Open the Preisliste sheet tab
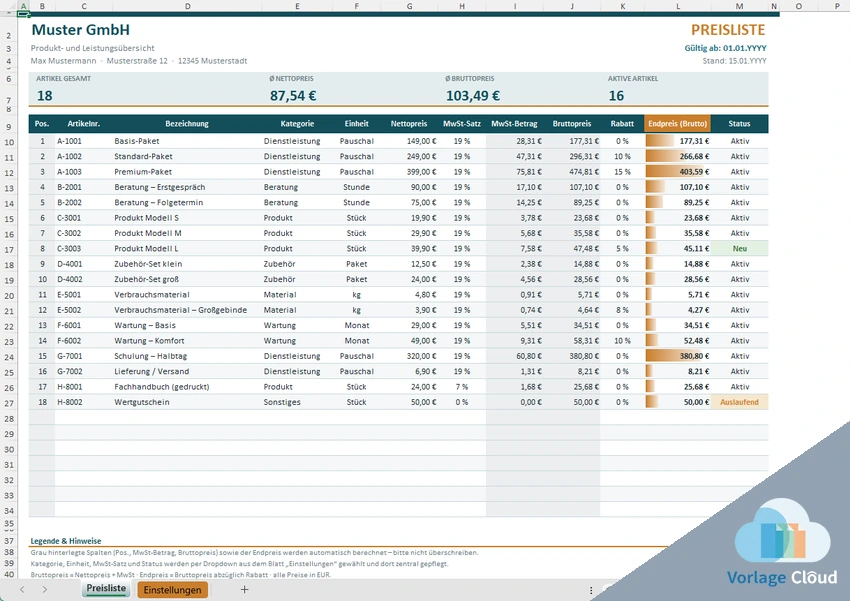 106,589
